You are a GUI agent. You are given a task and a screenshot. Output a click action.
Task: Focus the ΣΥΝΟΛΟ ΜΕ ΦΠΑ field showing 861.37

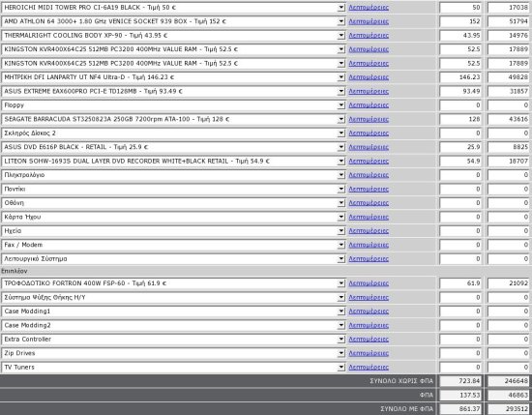pyautogui.click(x=460, y=409)
